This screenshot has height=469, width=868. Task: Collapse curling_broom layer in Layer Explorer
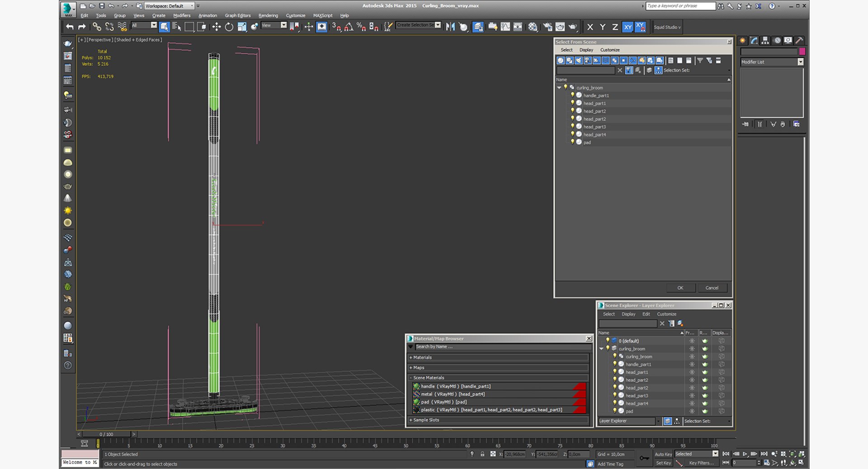tap(601, 349)
